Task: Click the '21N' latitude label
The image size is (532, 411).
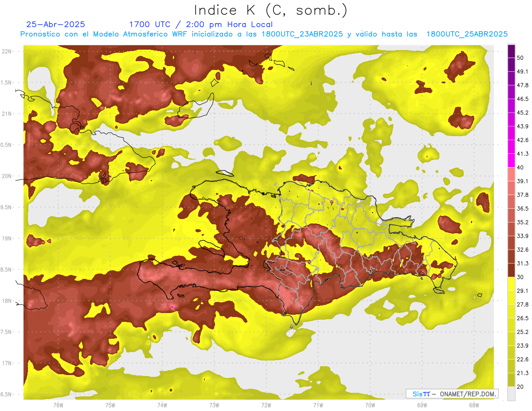Action: [x=7, y=114]
